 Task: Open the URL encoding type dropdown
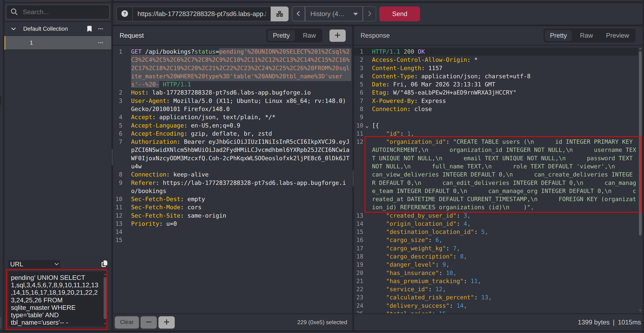click(34, 264)
